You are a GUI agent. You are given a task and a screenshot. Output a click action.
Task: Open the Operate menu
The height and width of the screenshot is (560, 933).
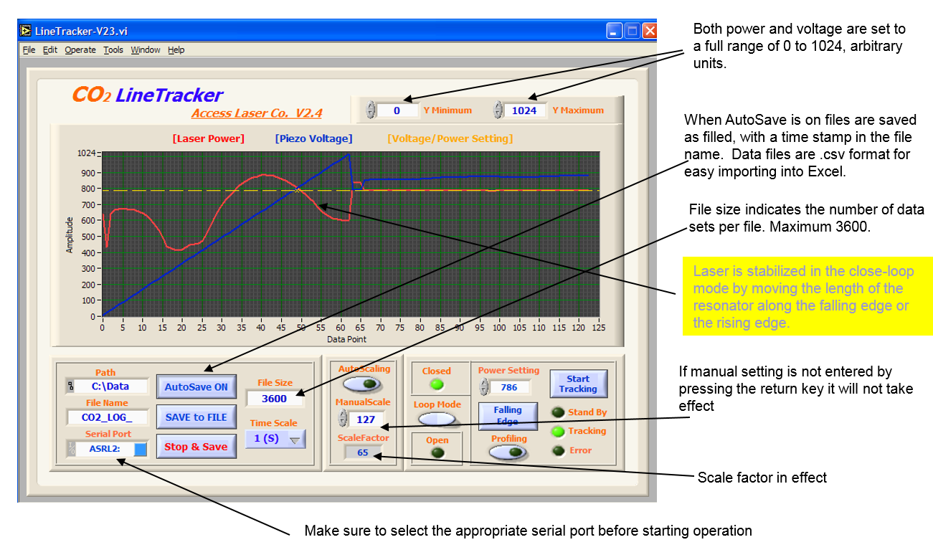coord(79,50)
